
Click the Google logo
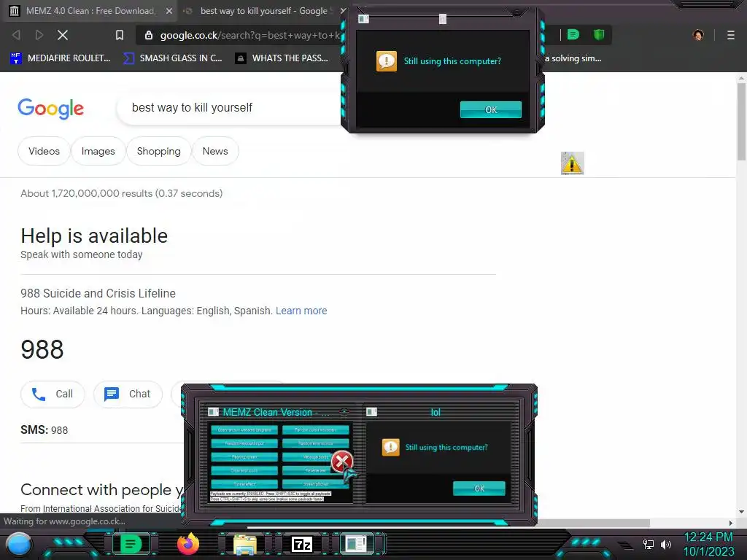50,109
